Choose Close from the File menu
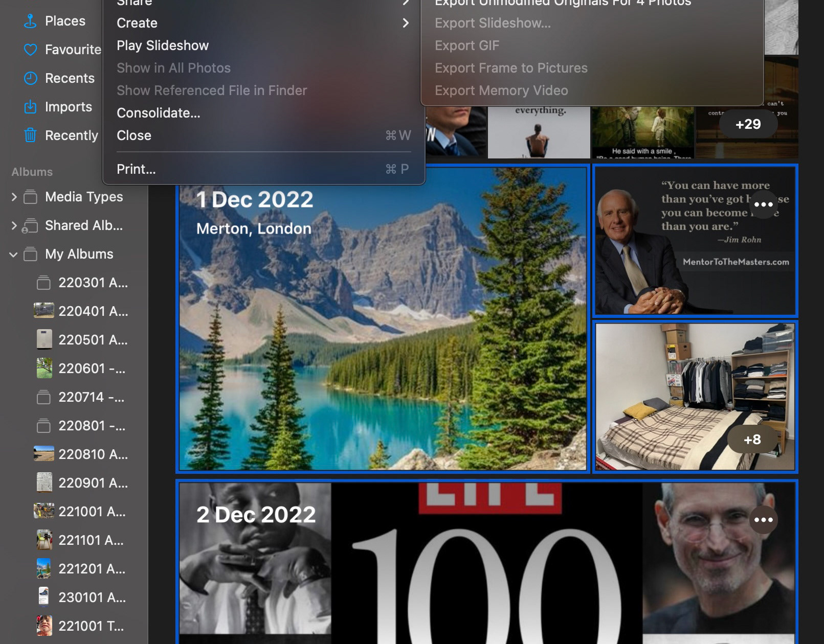Screen dimensions: 824x644 tap(264, 135)
